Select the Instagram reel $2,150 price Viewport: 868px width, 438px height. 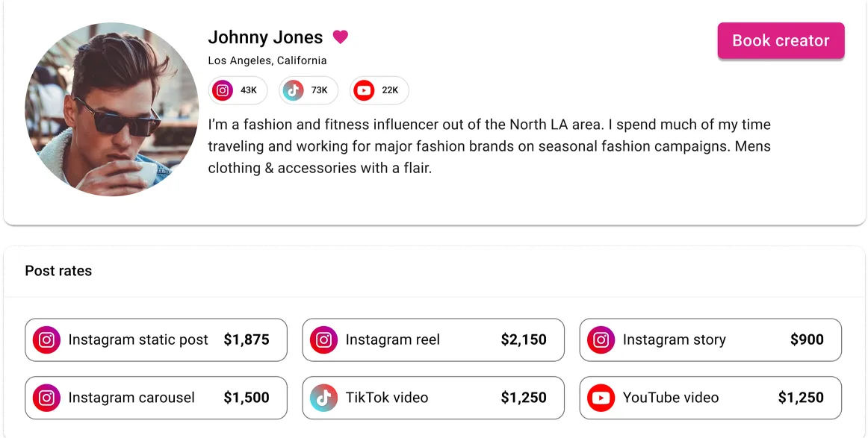pos(524,340)
